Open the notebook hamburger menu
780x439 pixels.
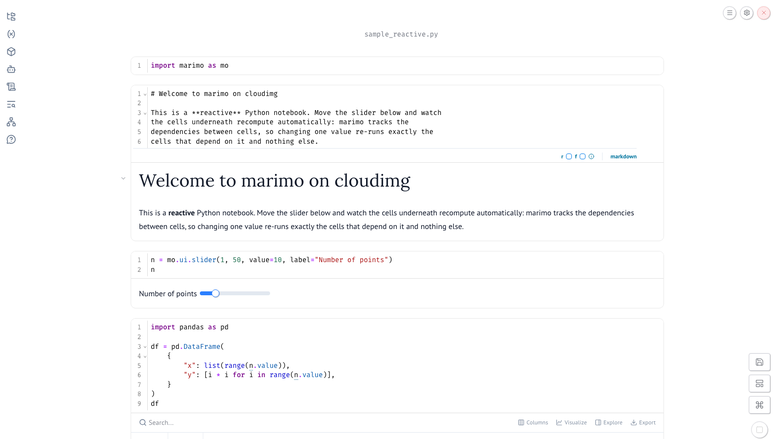pyautogui.click(x=729, y=13)
